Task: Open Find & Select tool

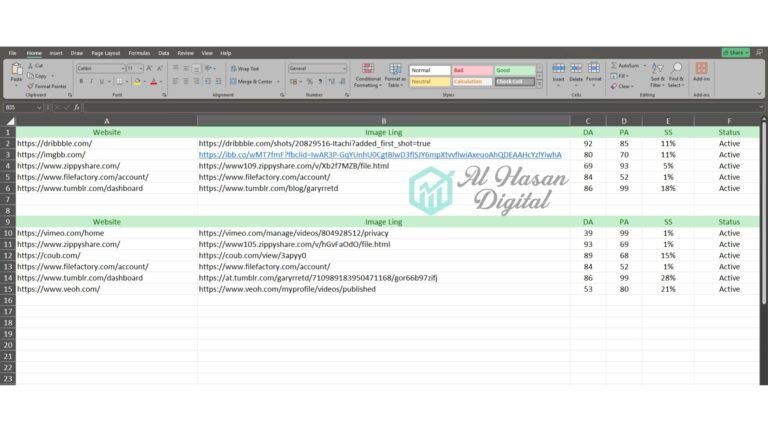Action: [x=677, y=73]
